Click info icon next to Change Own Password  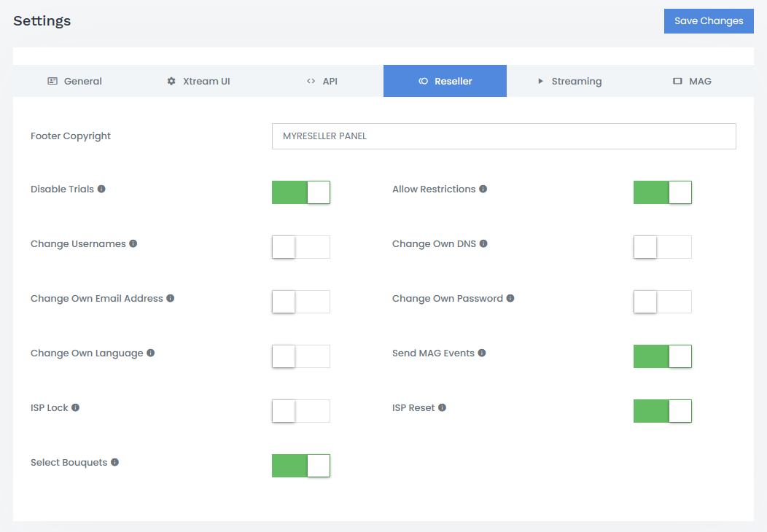point(510,299)
